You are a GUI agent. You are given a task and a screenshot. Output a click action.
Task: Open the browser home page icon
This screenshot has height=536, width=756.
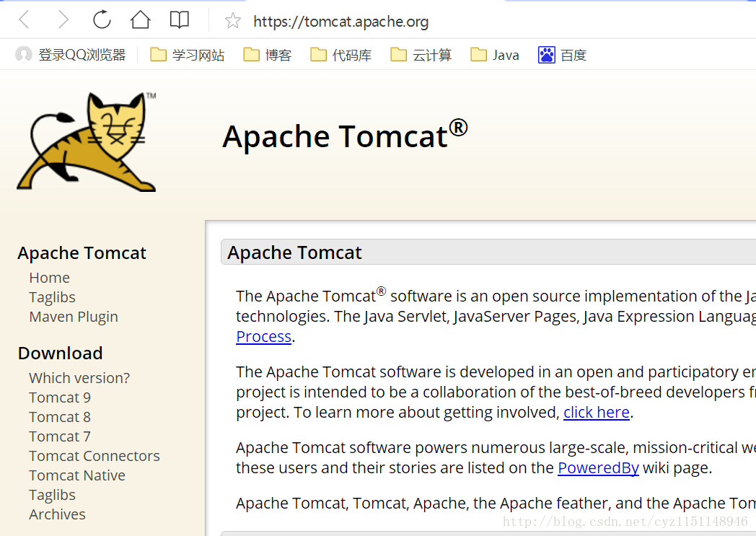(140, 19)
